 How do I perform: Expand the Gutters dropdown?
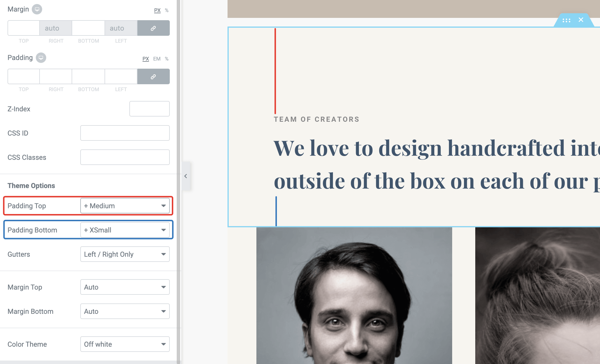point(125,254)
